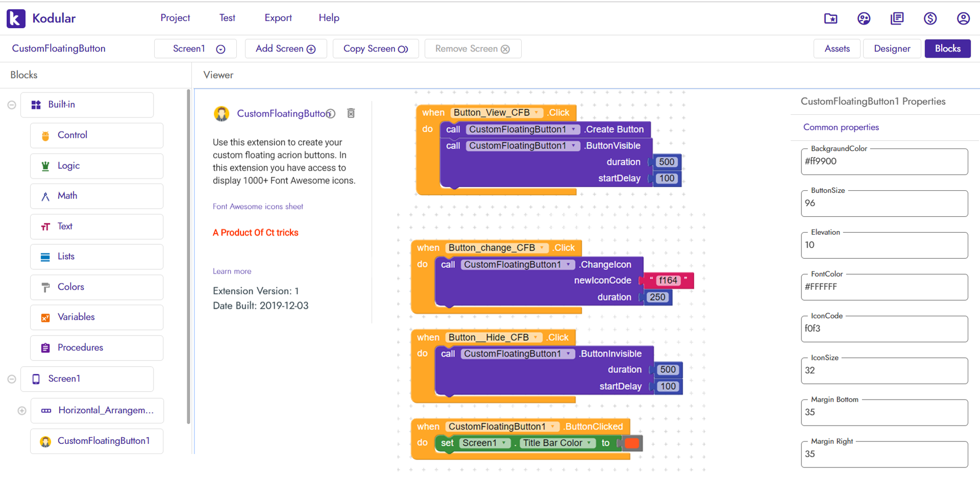Click the ButtonSize field
This screenshot has height=478, width=980.
tap(884, 204)
